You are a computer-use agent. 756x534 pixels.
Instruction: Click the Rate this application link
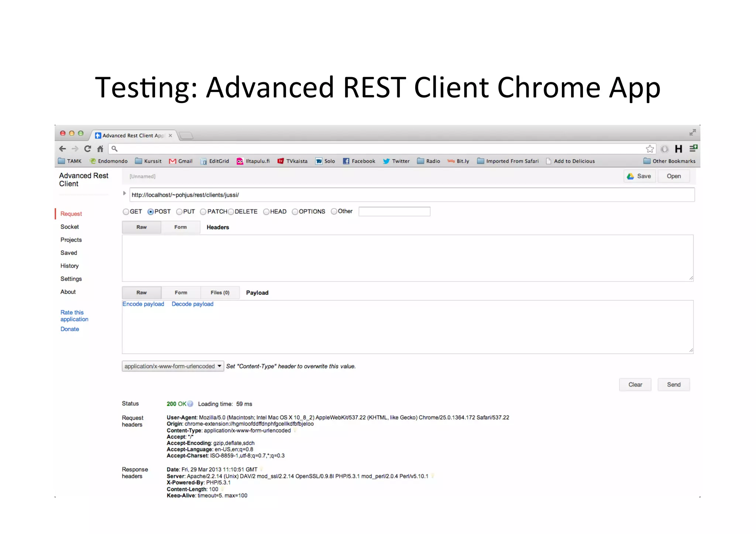[74, 316]
